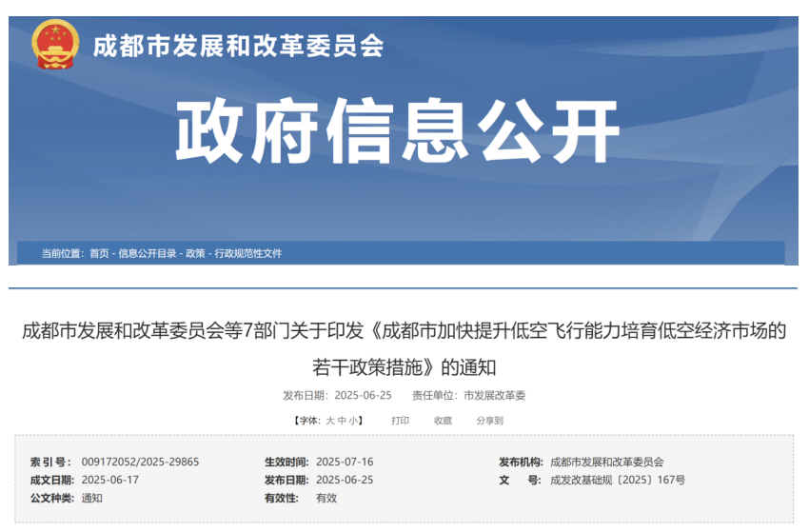Set font size to 大 (large)

coord(329,421)
